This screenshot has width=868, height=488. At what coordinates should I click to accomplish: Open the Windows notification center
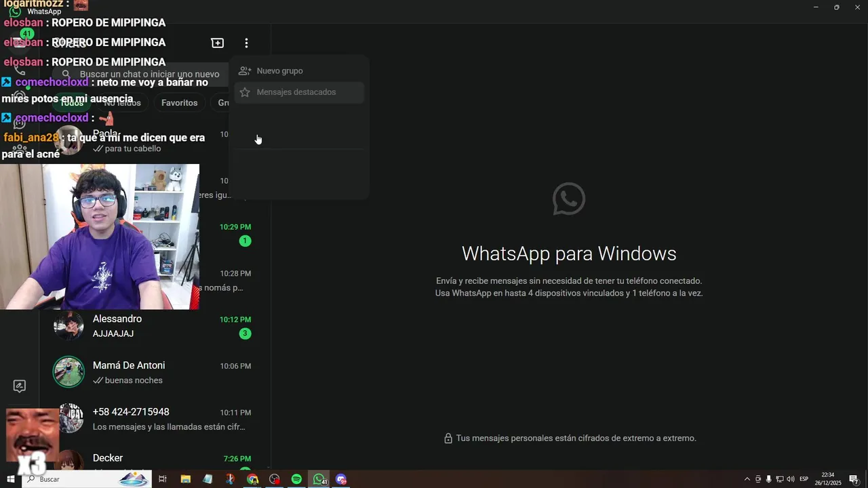(854, 479)
